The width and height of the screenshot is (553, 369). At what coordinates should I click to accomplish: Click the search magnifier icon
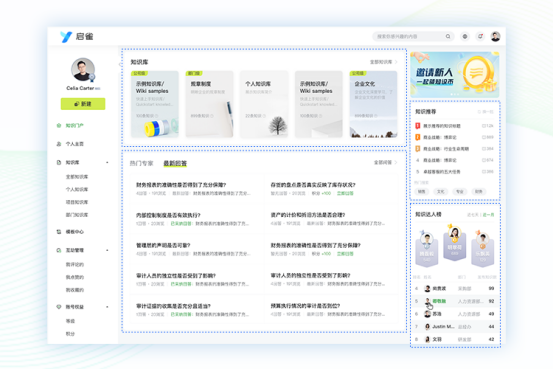coord(448,36)
